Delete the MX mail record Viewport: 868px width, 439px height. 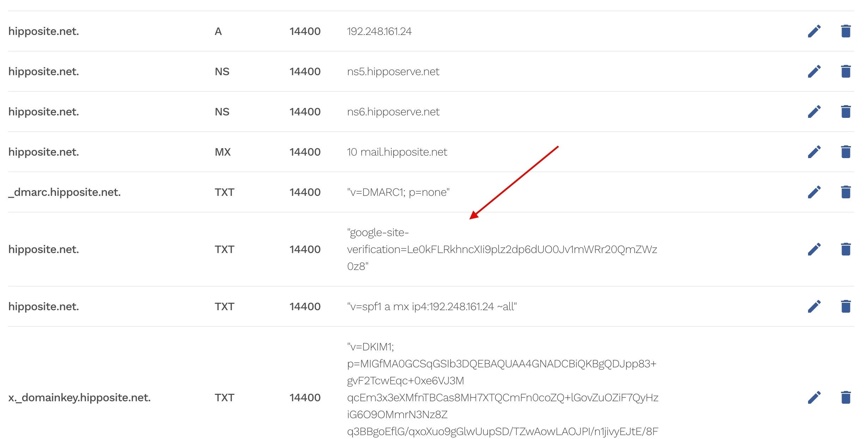pyautogui.click(x=845, y=152)
